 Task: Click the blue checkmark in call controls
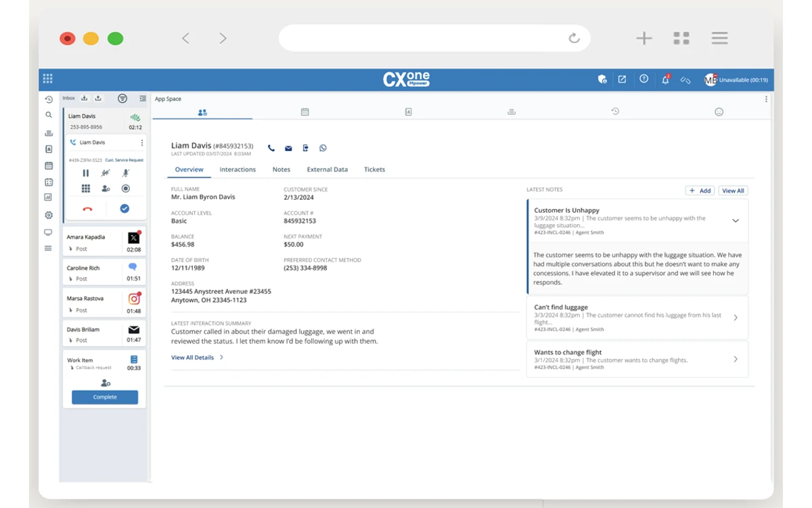coord(125,209)
